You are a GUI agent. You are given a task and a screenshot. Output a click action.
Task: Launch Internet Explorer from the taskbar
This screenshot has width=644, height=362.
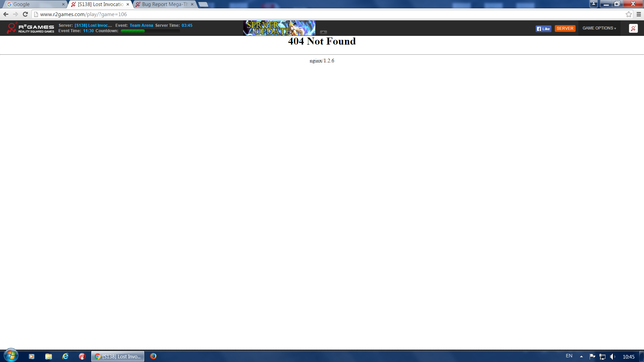[65, 356]
